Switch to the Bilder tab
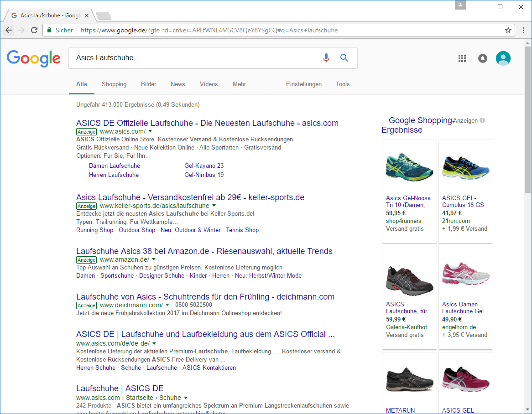The image size is (532, 414). [x=149, y=84]
